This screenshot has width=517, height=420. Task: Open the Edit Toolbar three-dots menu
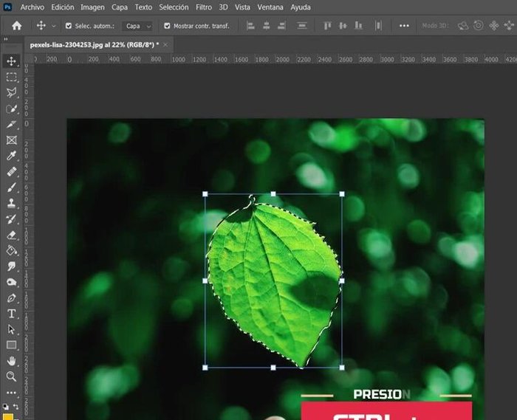pyautogui.click(x=12, y=393)
